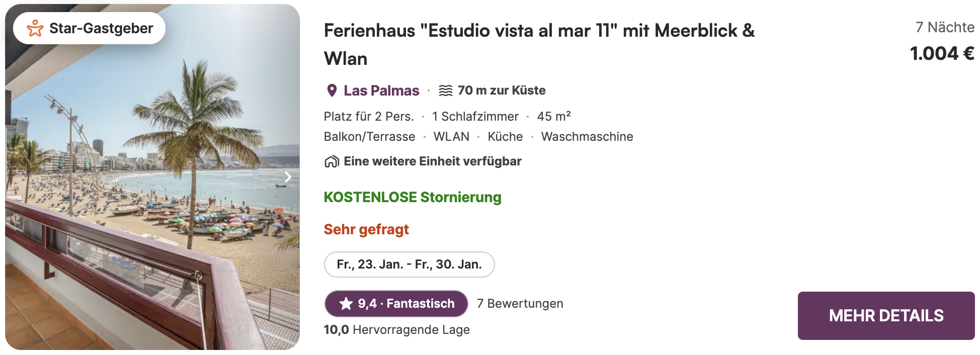Open the Las Palmas location link
The width and height of the screenshot is (980, 355).
click(381, 91)
